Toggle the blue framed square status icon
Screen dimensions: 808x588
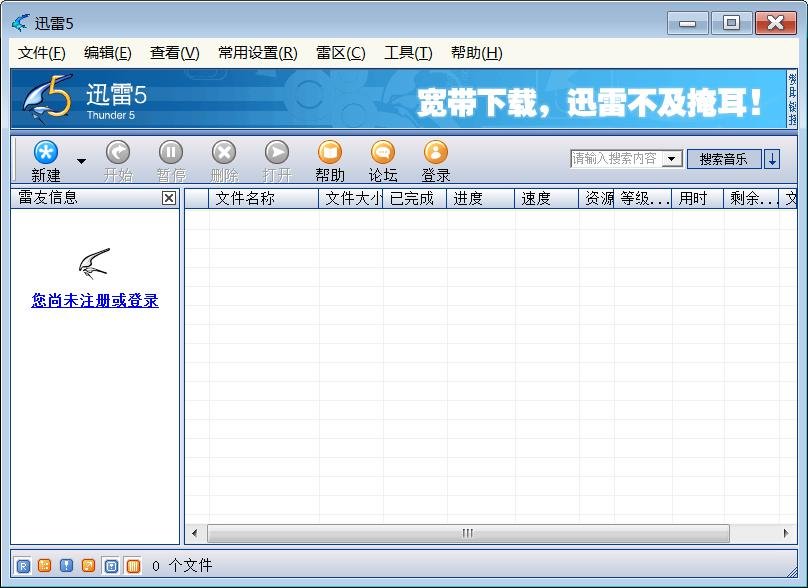click(x=111, y=566)
